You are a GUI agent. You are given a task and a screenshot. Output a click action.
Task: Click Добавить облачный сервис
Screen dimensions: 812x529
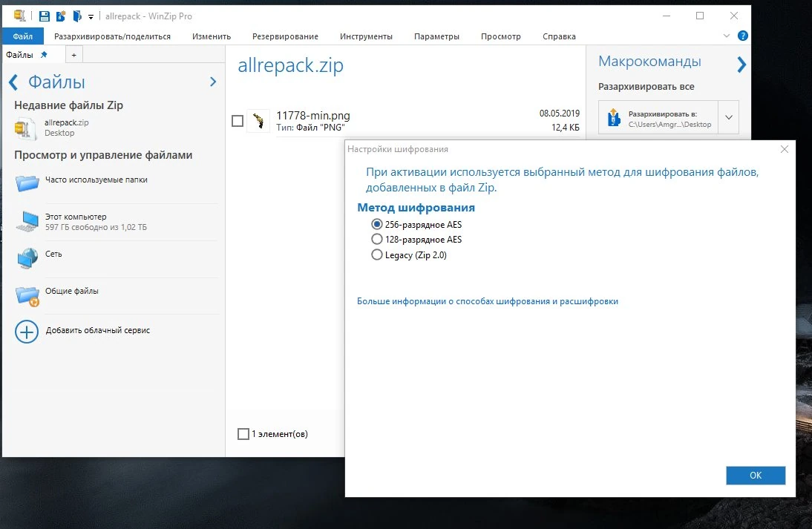[x=98, y=330]
